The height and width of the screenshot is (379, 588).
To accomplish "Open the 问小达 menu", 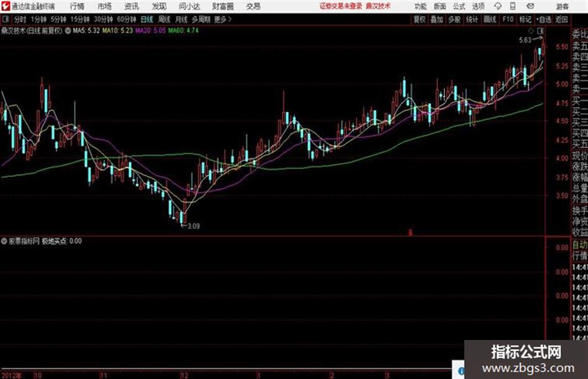I will 189,6.
